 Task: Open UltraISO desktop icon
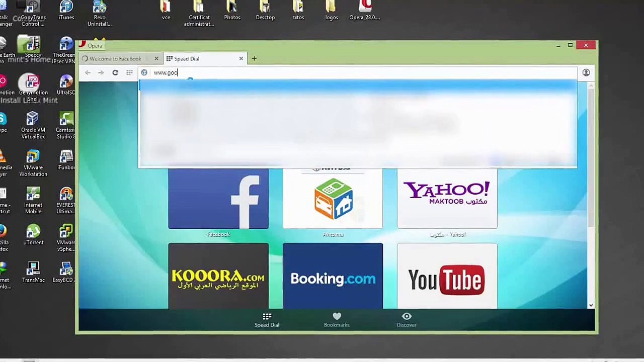tap(66, 85)
